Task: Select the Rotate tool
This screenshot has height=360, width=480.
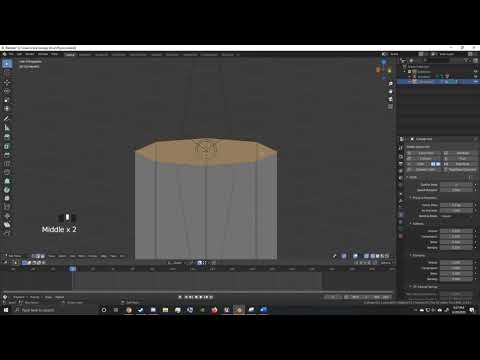Action: tap(7, 91)
